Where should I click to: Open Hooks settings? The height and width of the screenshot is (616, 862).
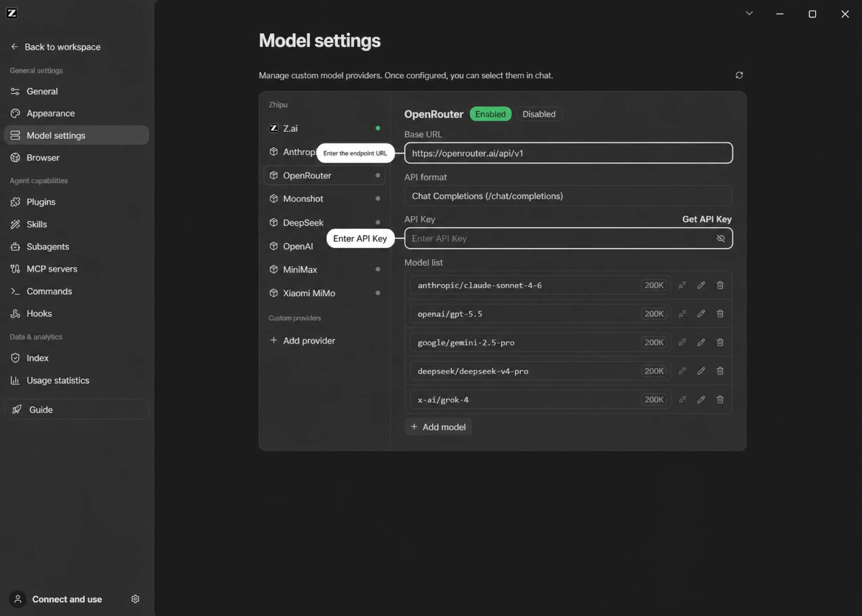76,313
